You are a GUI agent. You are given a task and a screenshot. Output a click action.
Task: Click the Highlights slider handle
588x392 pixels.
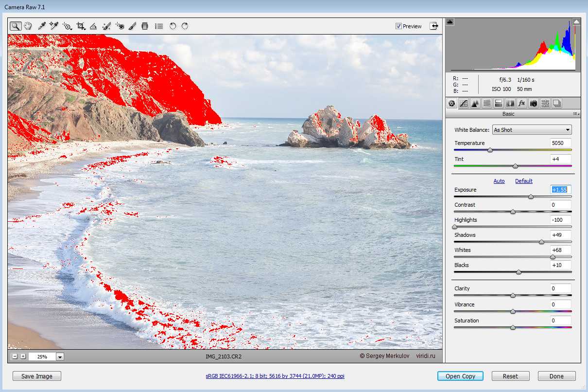pos(455,227)
